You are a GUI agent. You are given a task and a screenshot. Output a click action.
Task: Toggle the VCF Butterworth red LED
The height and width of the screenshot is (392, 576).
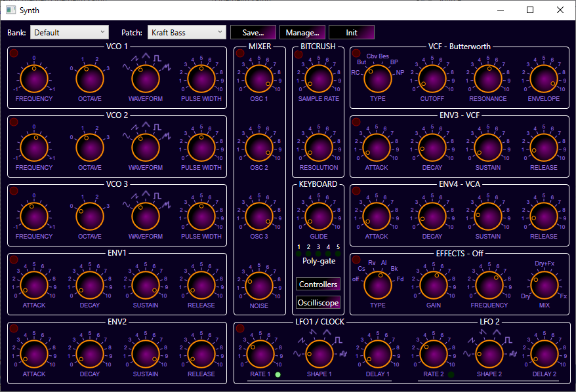click(x=356, y=53)
